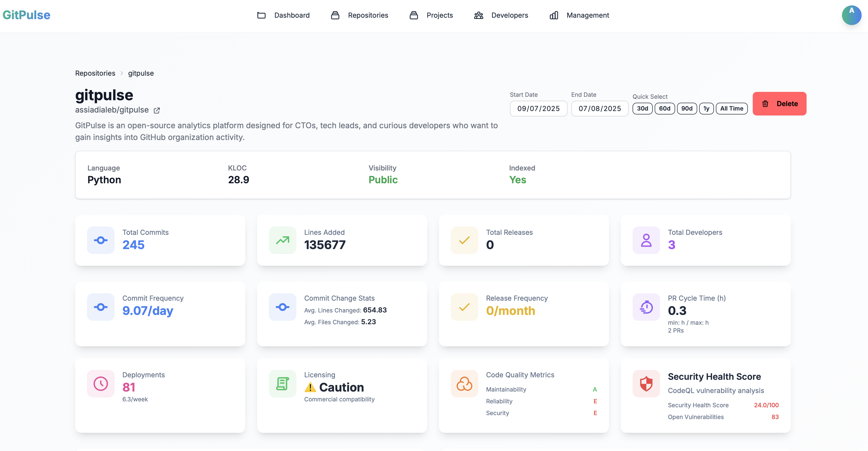Click the Projects nav icon
The image size is (868, 451).
[413, 15]
